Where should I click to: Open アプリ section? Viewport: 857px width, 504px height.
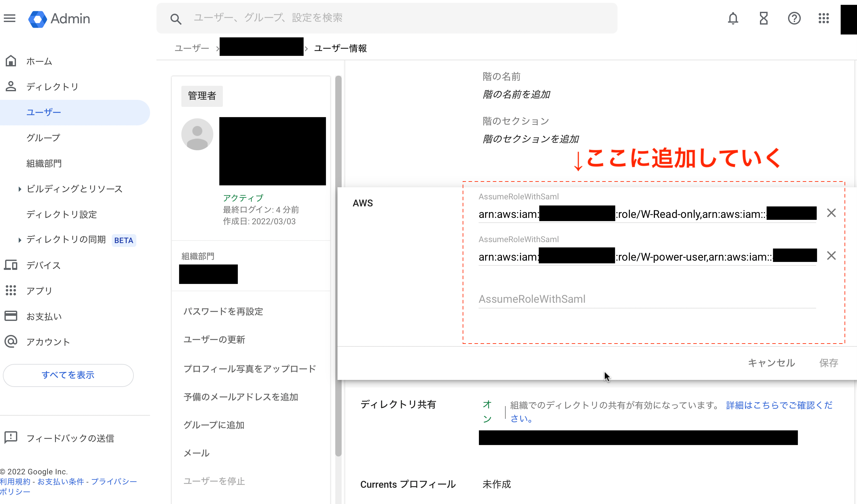(x=40, y=291)
